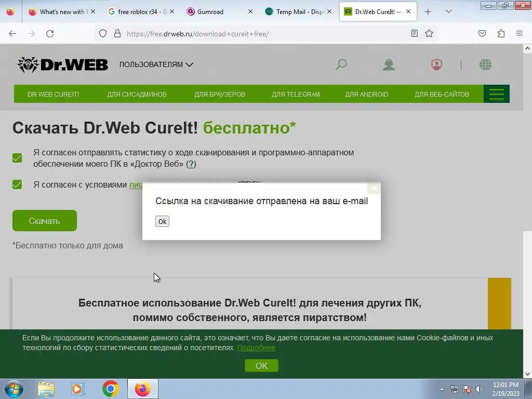Click the network tray icon
Viewport: 532px width, 399px height.
pyautogui.click(x=454, y=389)
